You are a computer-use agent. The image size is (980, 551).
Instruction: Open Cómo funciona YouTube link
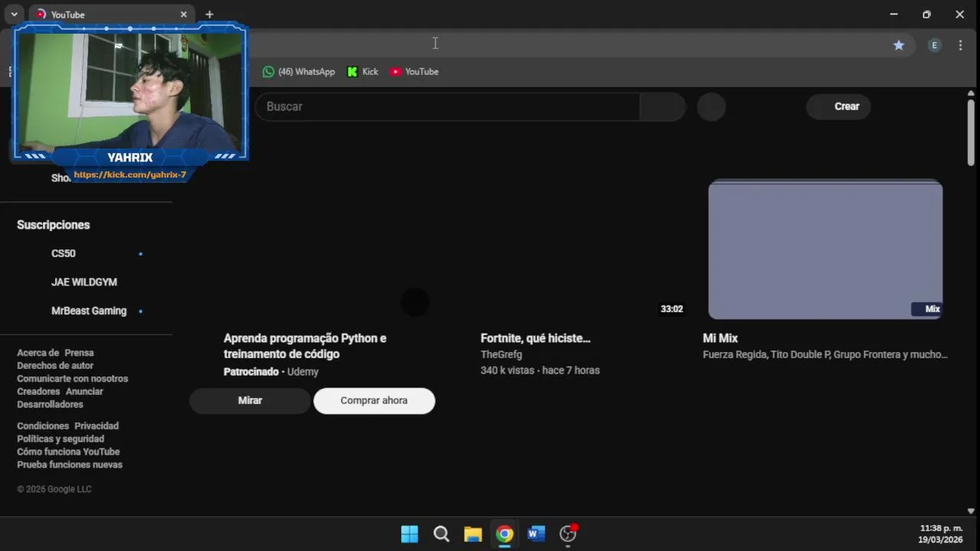(68, 452)
